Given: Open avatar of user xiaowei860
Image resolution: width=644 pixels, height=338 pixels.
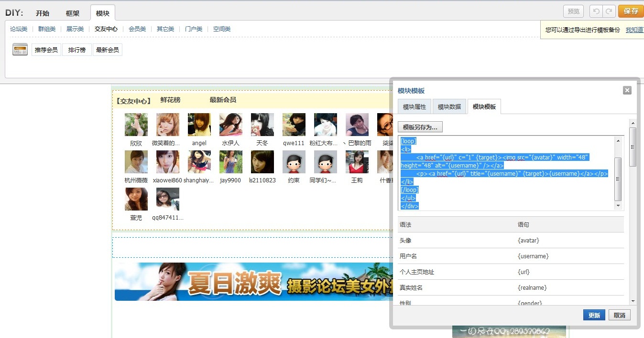Looking at the screenshot, I should tap(168, 162).
